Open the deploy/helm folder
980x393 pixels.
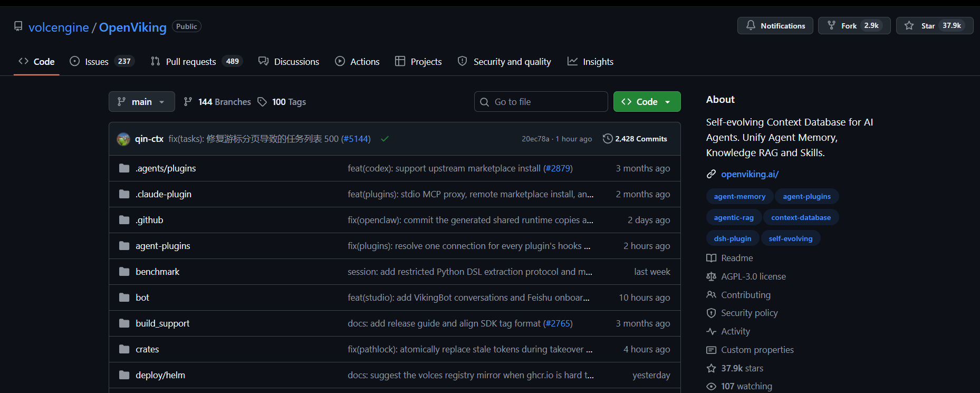coord(160,375)
